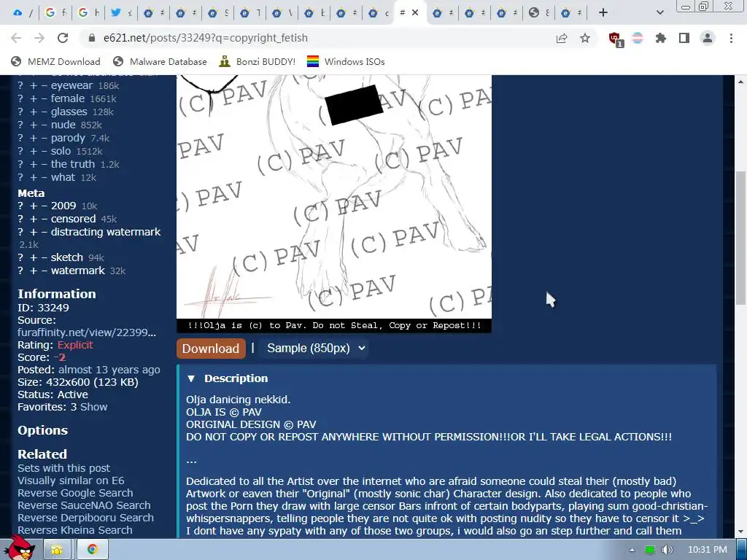Open File Explorer from the taskbar

click(x=57, y=550)
